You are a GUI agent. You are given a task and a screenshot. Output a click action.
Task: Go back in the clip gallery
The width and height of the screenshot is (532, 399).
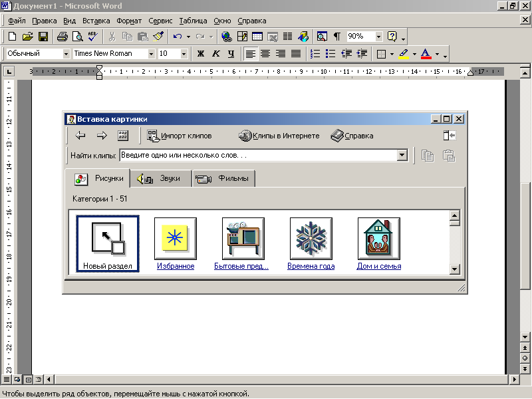click(x=80, y=136)
